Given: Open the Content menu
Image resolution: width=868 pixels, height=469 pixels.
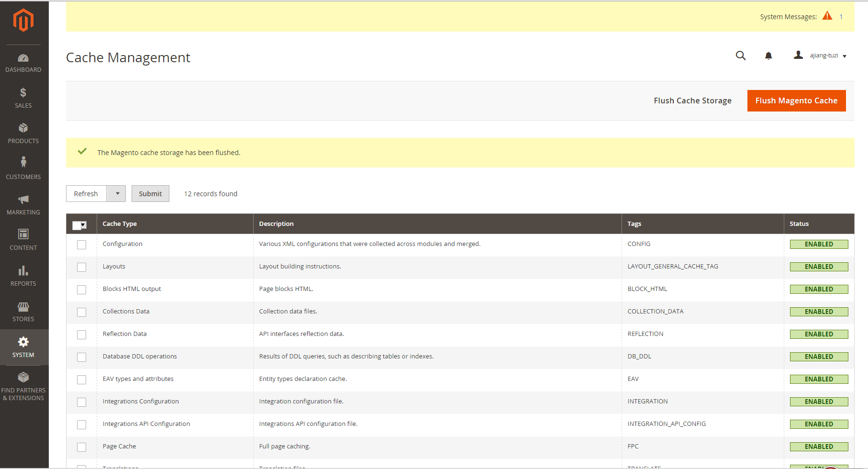Looking at the screenshot, I should pyautogui.click(x=23, y=241).
